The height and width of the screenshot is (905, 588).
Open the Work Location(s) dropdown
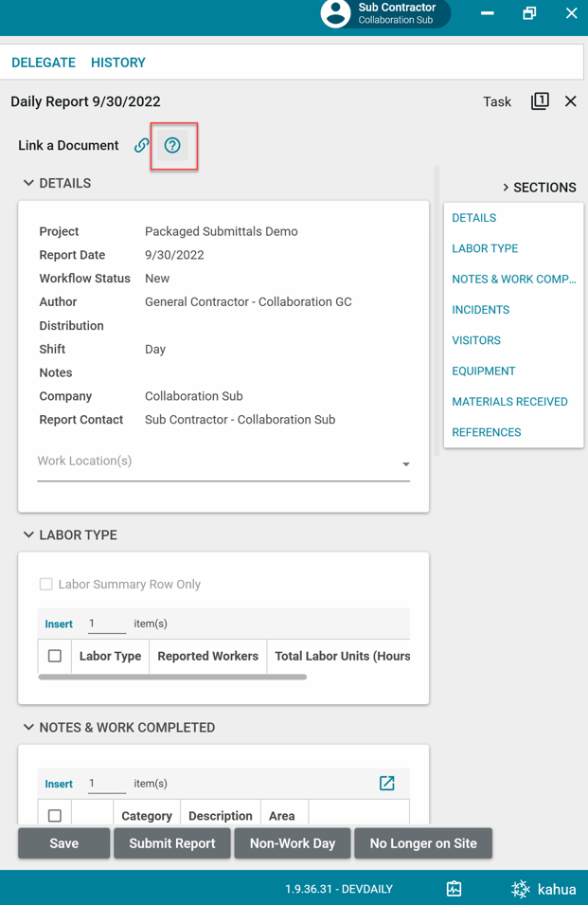405,464
